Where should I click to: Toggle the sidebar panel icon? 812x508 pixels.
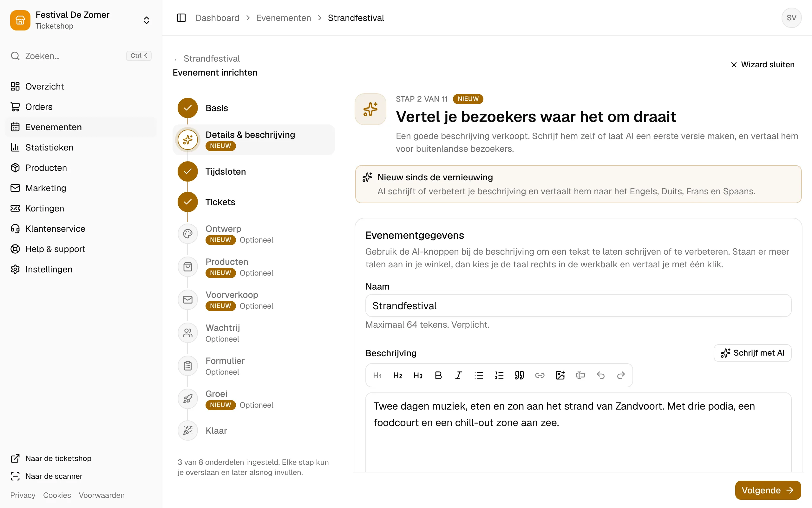(181, 18)
